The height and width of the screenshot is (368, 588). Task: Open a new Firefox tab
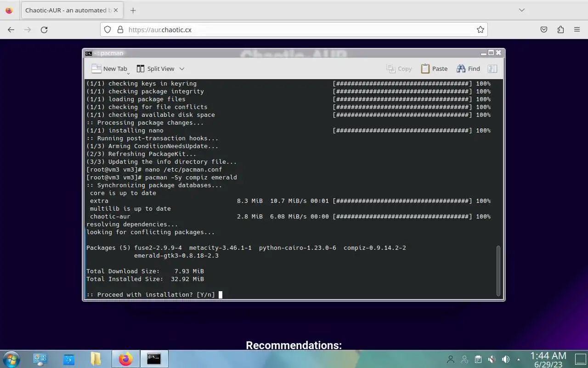(133, 10)
